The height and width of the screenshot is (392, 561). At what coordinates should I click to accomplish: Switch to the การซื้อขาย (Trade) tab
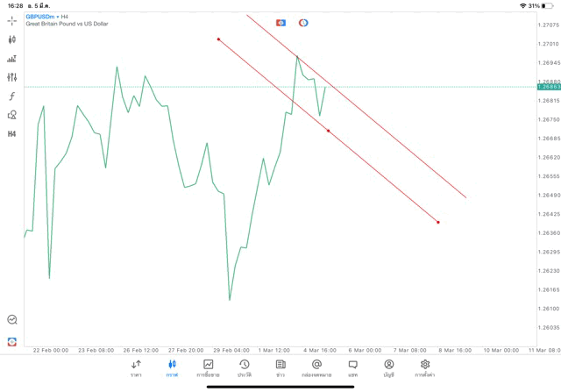208,368
